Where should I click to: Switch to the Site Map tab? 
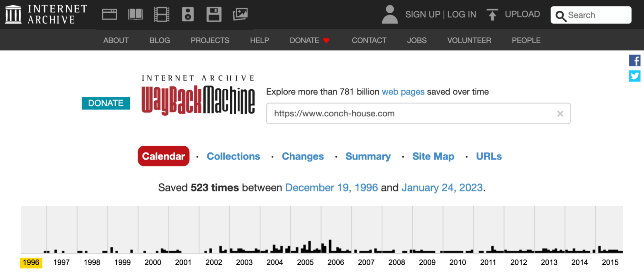click(x=433, y=156)
